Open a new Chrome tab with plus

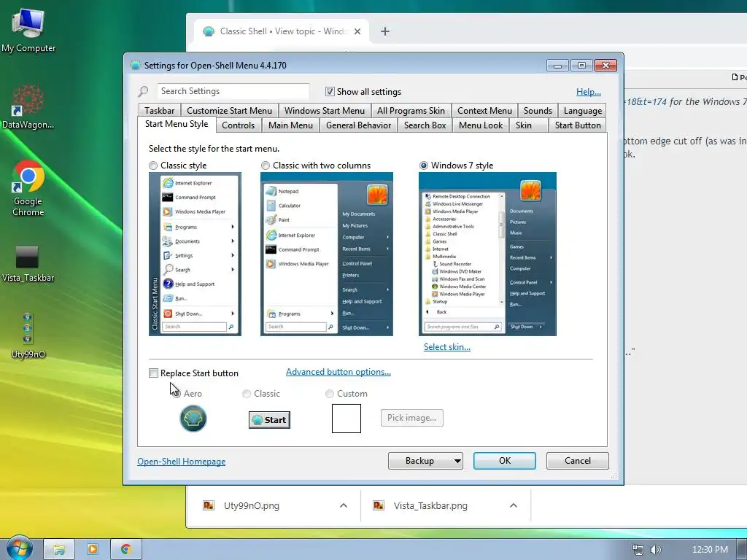pyautogui.click(x=385, y=31)
